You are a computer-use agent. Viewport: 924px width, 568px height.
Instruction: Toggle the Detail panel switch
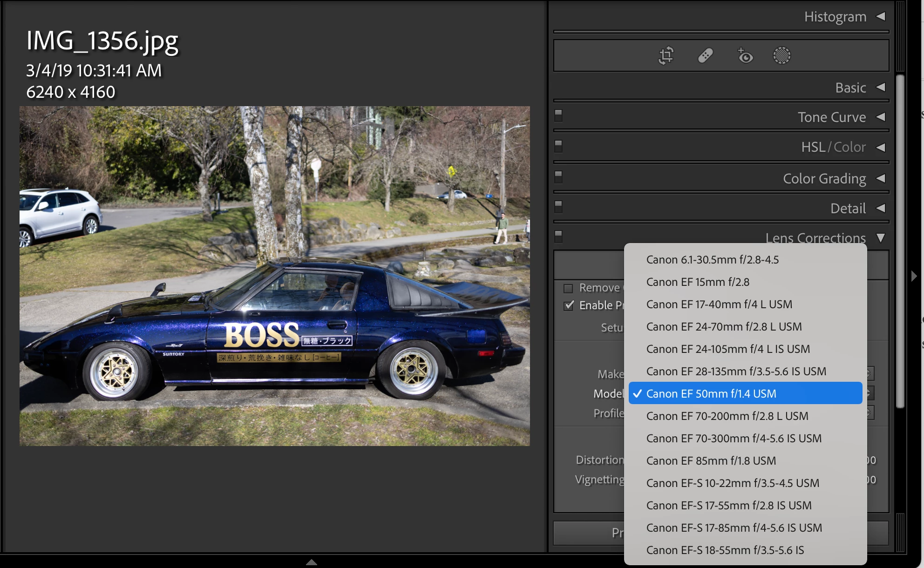558,206
